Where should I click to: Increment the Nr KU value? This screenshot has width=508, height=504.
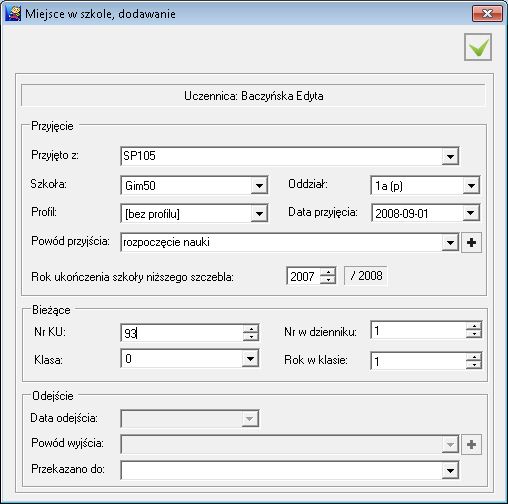coord(251,329)
